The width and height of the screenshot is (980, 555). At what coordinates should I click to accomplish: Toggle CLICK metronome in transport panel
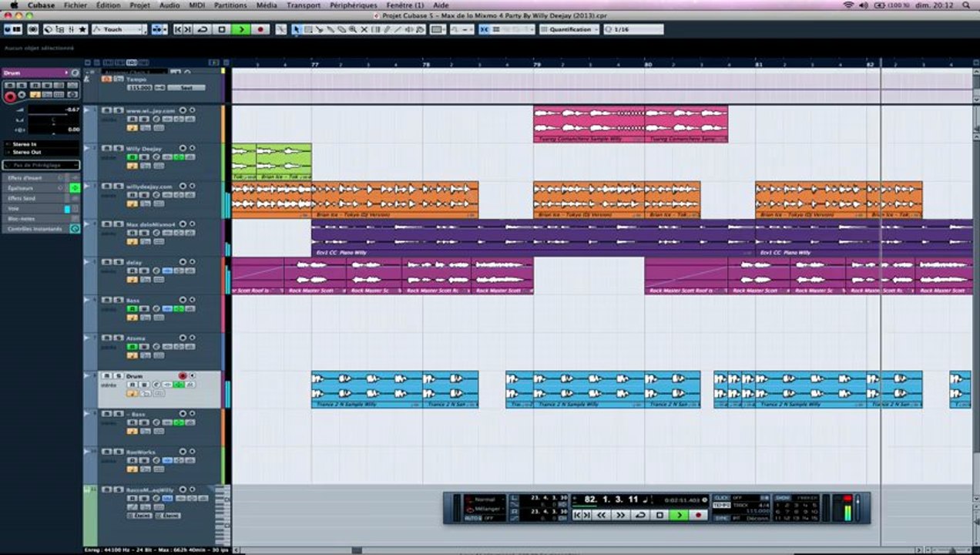(720, 497)
